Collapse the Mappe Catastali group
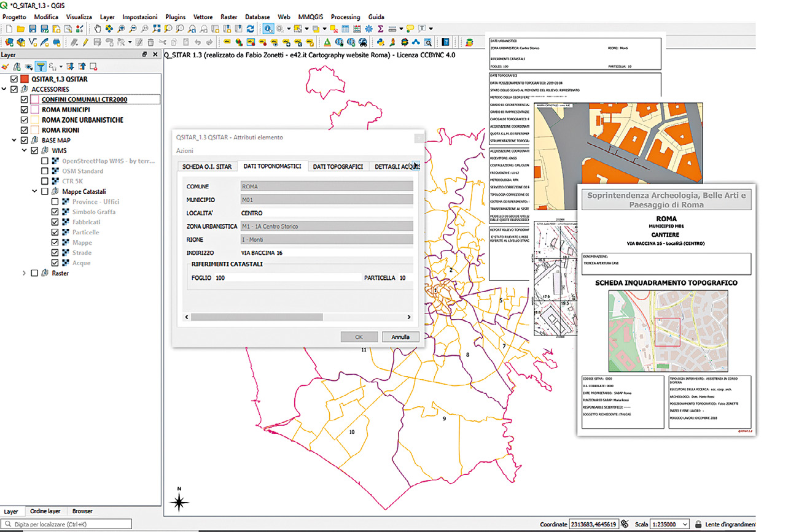 coord(34,191)
